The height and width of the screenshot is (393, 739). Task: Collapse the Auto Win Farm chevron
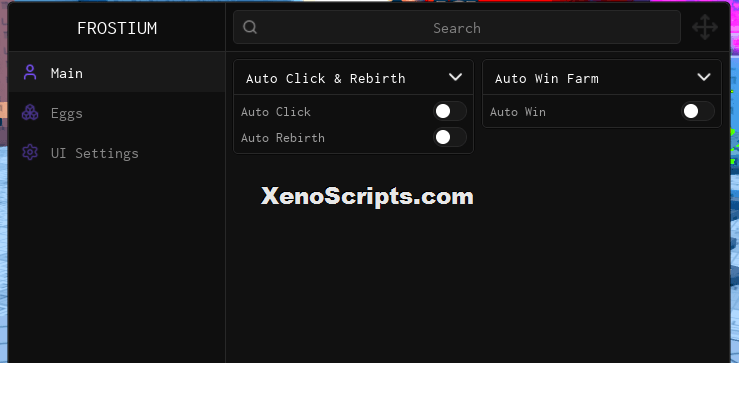704,77
